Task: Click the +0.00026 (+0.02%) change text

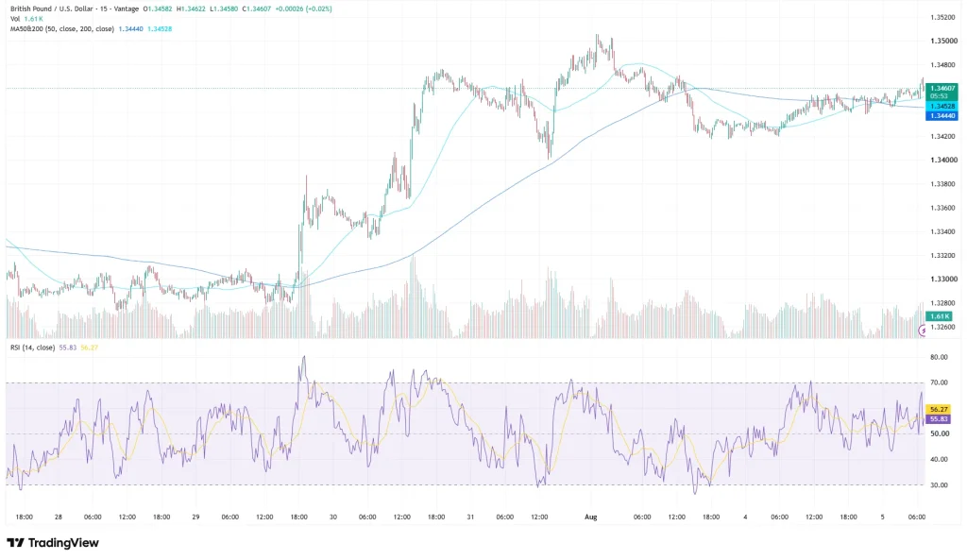Action: [303, 9]
